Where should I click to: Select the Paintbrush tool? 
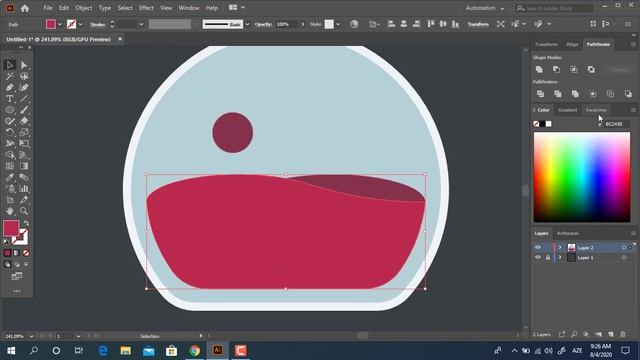[x=24, y=110]
